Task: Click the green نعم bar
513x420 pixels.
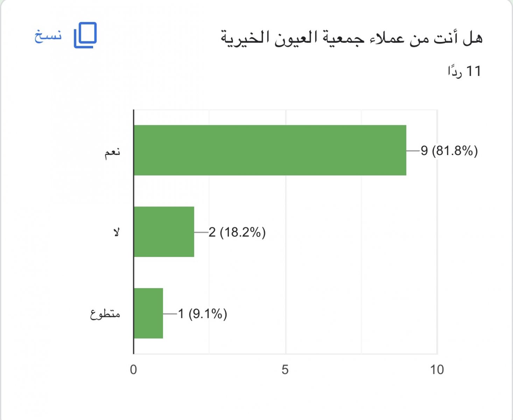Action: pos(270,150)
